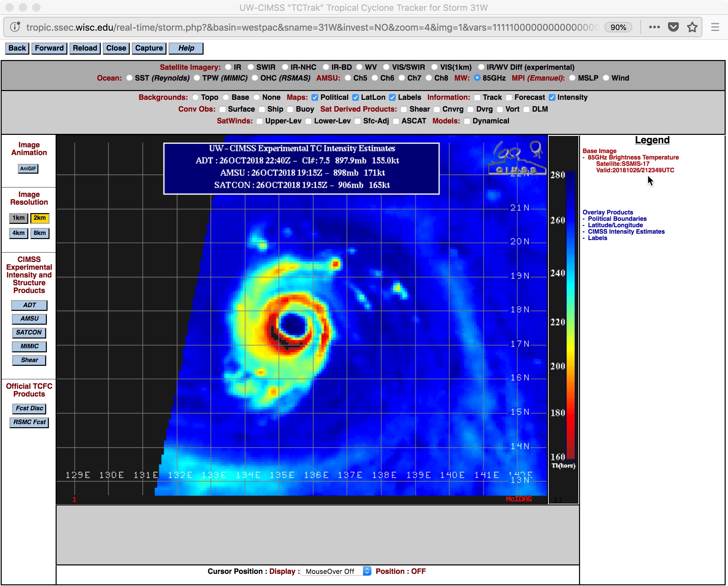Screen dimensions: 728x586
Task: Choose the Base background
Action: point(226,97)
